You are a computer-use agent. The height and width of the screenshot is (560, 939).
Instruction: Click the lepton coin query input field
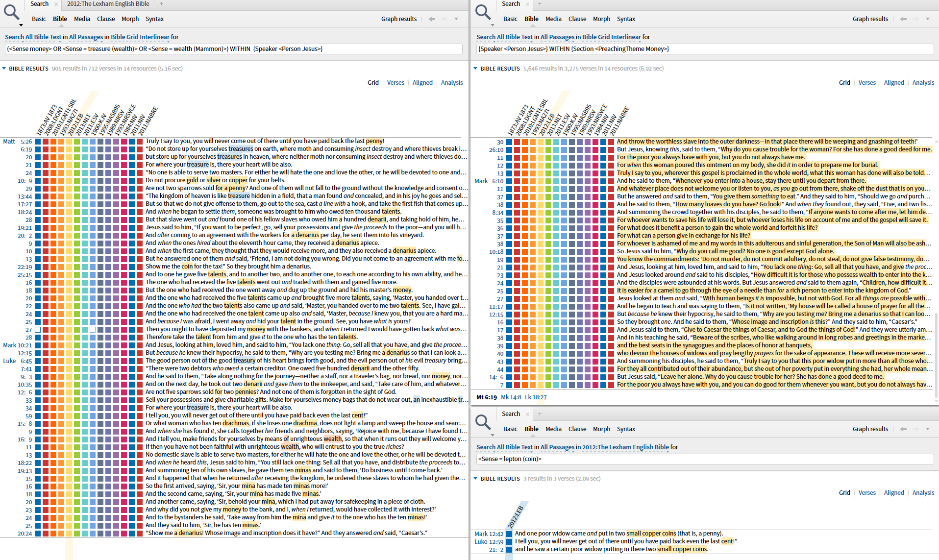click(705, 459)
